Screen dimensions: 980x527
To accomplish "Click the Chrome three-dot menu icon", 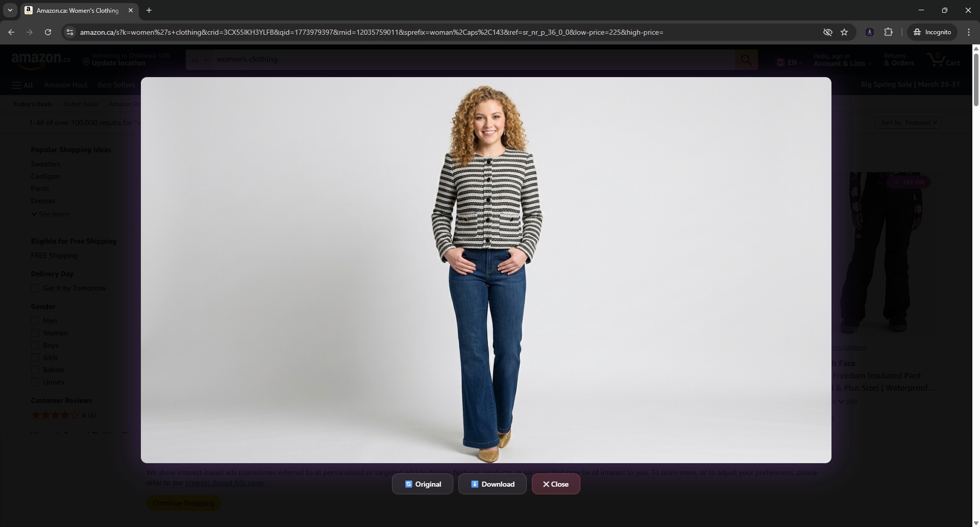I will (x=968, y=32).
